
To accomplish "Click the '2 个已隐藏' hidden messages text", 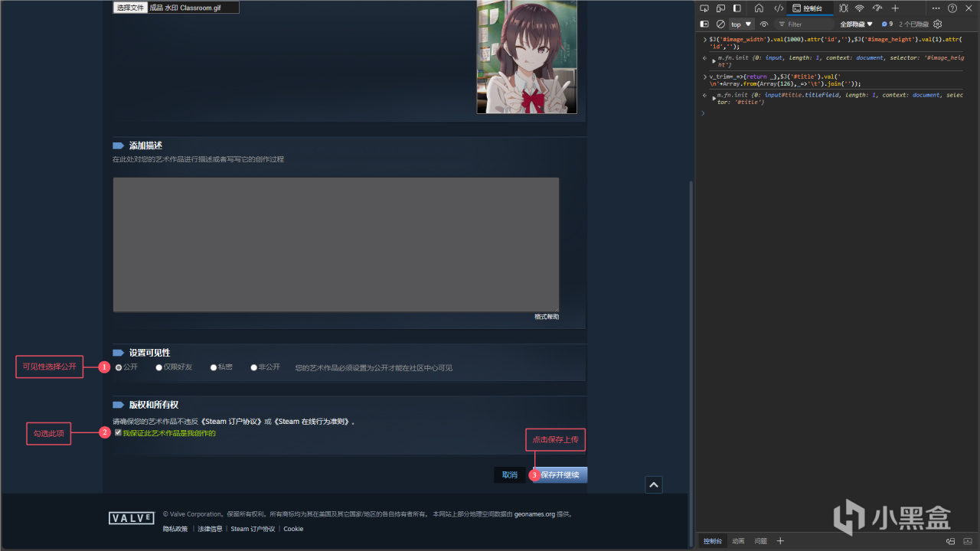I will (x=914, y=24).
